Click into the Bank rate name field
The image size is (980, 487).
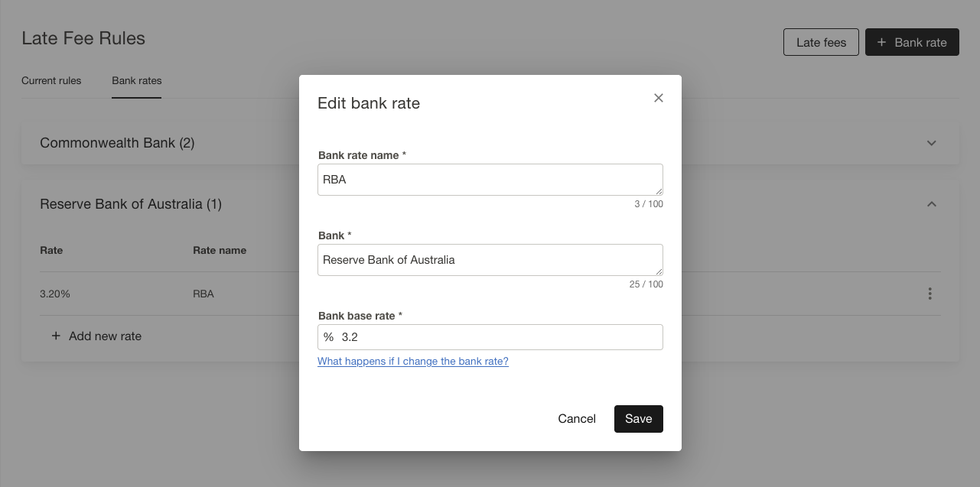coord(482,180)
